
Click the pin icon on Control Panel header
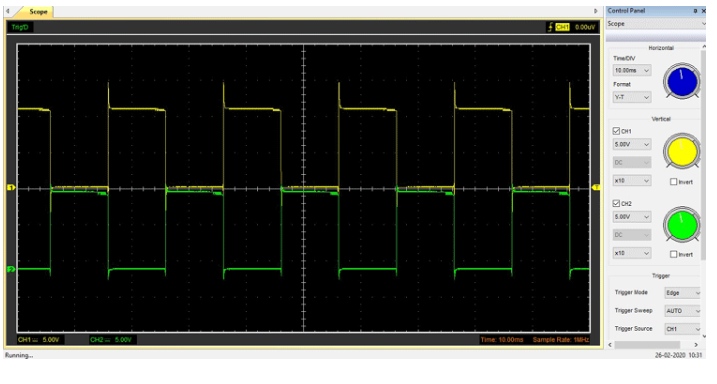(x=695, y=11)
